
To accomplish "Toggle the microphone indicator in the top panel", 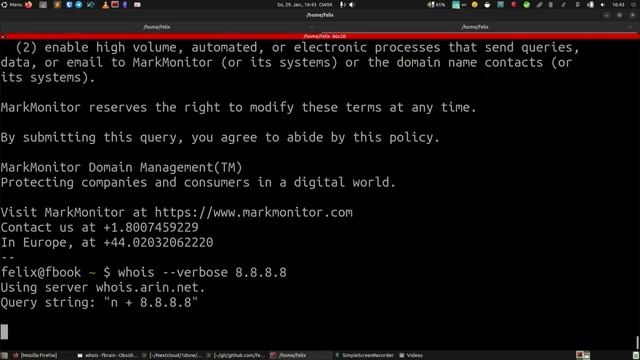I will click(342, 4).
